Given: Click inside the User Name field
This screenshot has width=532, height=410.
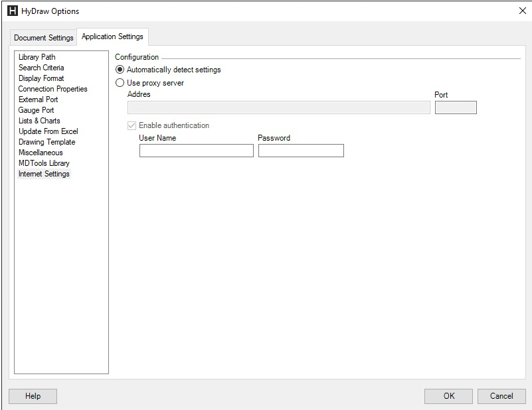Looking at the screenshot, I should (x=196, y=151).
